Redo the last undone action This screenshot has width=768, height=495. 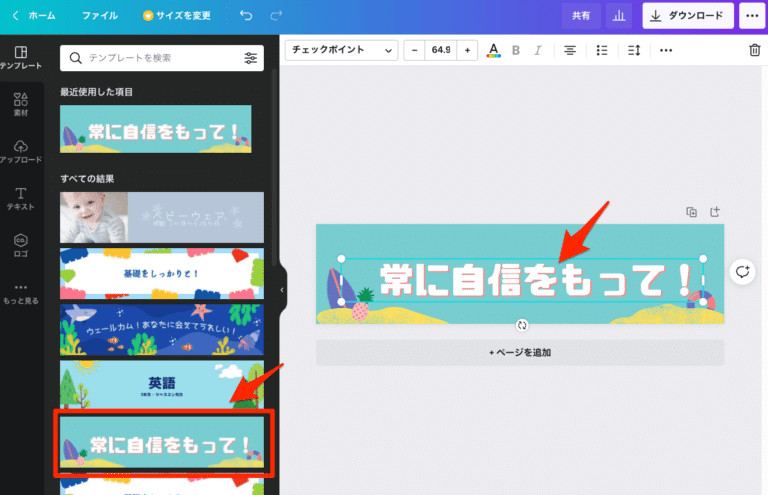click(x=276, y=16)
